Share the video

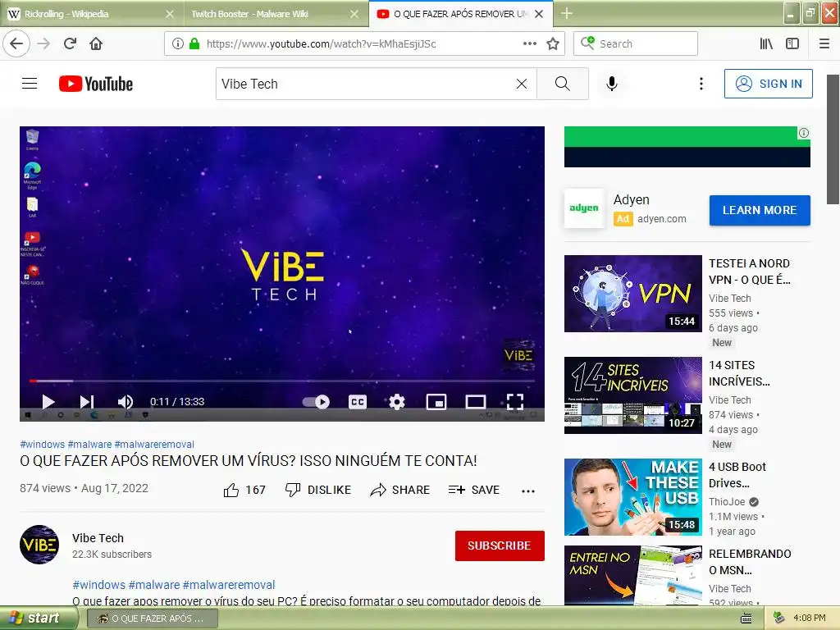(399, 490)
